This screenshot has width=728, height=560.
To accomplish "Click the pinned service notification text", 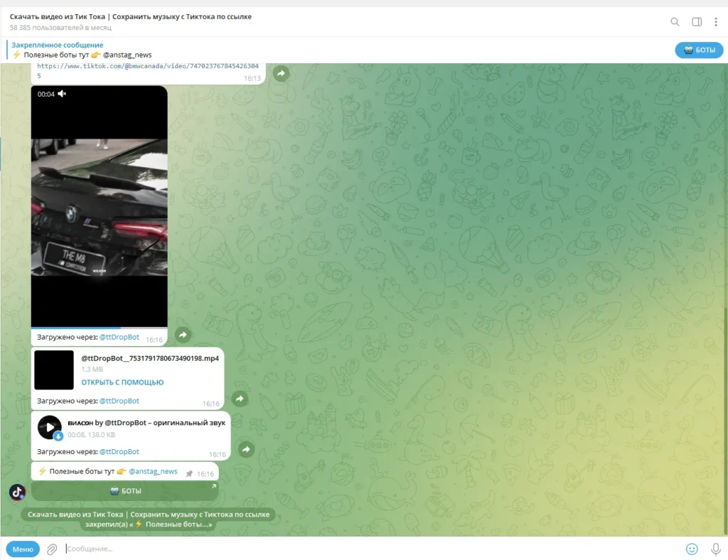I will (149, 519).
